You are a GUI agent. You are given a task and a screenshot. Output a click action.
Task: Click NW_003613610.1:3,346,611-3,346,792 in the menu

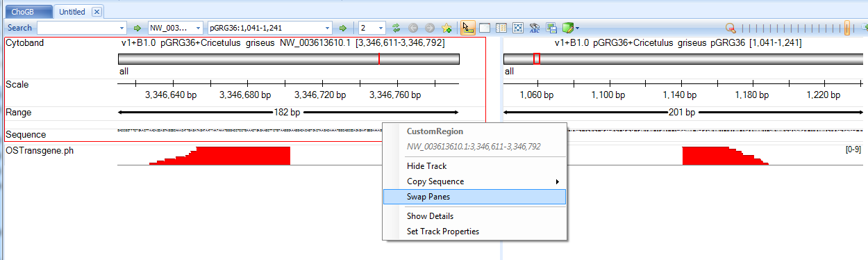[474, 147]
